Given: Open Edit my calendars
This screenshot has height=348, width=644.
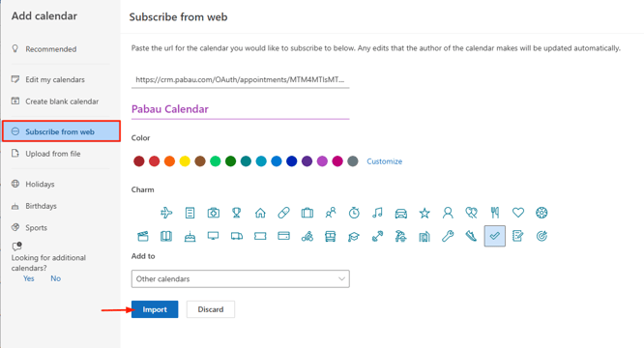Looking at the screenshot, I should pyautogui.click(x=55, y=79).
